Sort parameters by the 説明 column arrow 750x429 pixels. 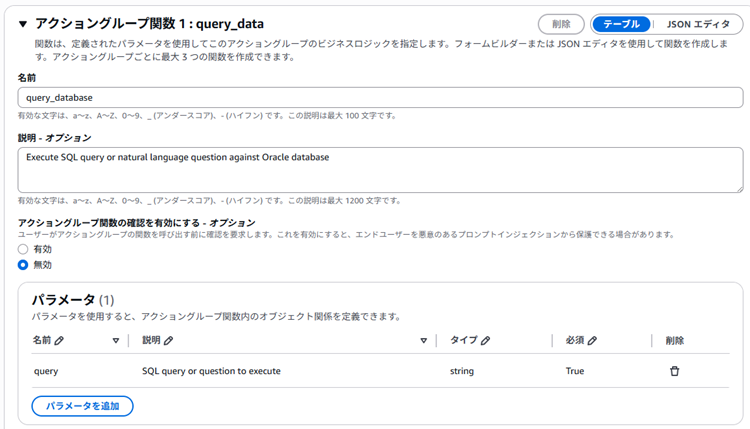(423, 341)
